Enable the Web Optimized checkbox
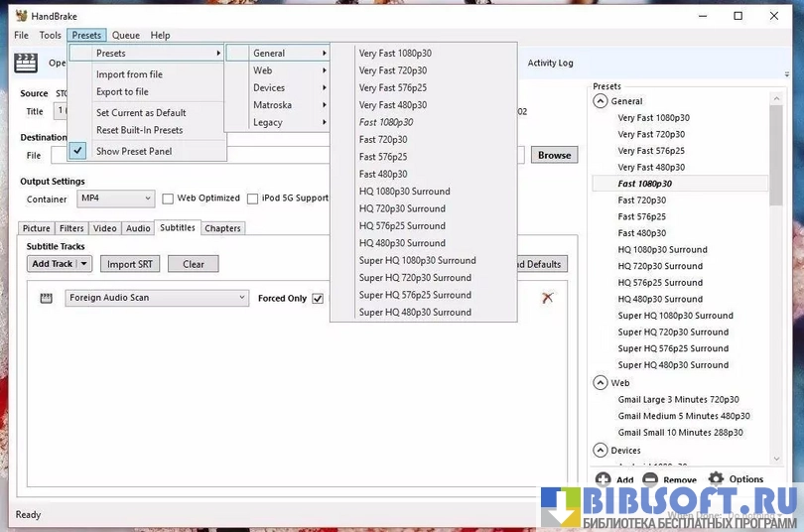Image resolution: width=804 pixels, height=532 pixels. tap(168, 199)
